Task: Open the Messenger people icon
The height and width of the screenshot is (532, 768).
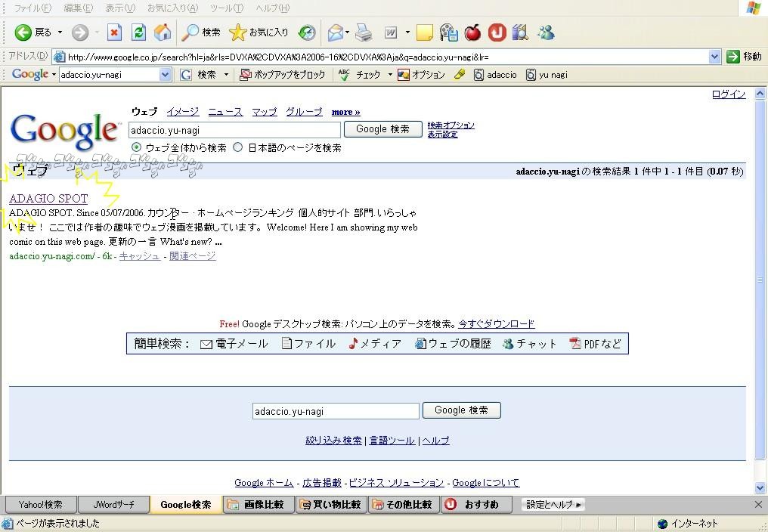Action: tap(546, 32)
